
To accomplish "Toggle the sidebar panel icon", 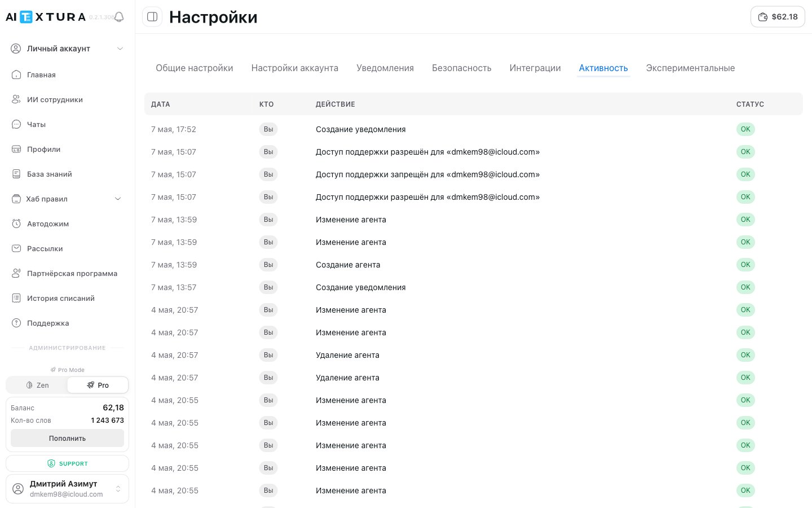I will click(152, 17).
